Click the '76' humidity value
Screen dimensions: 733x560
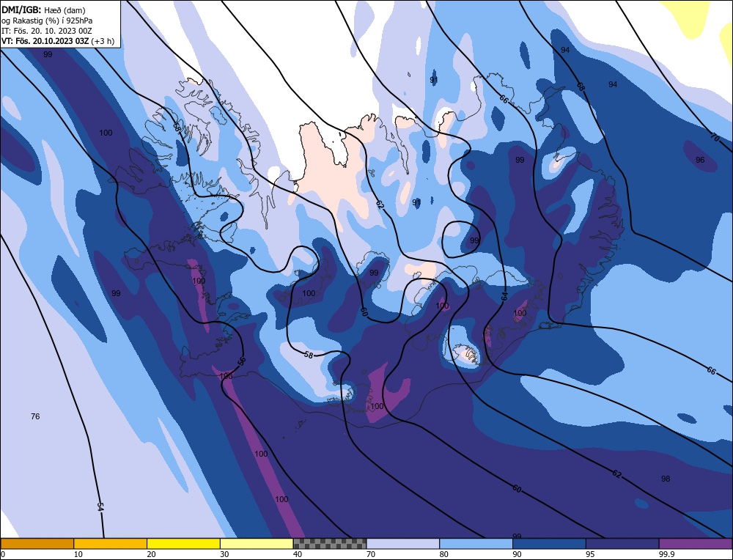click(35, 416)
